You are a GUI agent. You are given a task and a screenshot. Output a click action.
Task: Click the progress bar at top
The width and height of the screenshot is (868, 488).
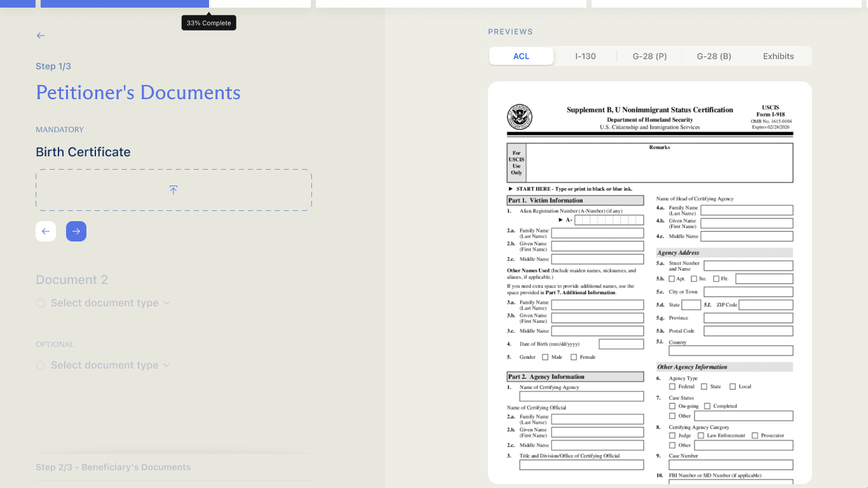pos(125,4)
